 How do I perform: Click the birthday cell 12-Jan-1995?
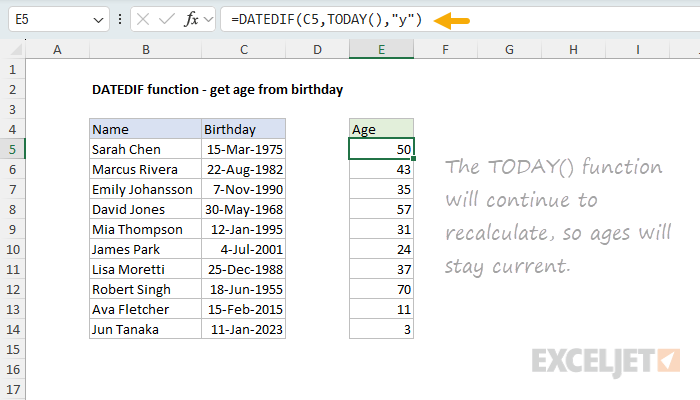[x=243, y=229]
